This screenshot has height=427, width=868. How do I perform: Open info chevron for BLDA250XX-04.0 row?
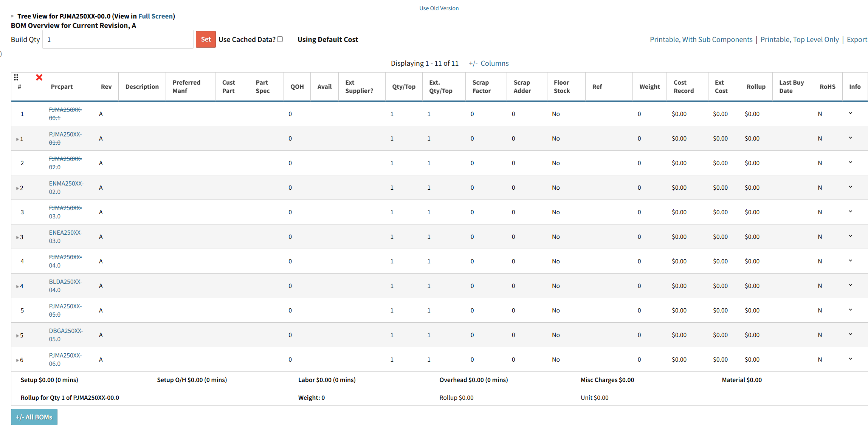[850, 285]
